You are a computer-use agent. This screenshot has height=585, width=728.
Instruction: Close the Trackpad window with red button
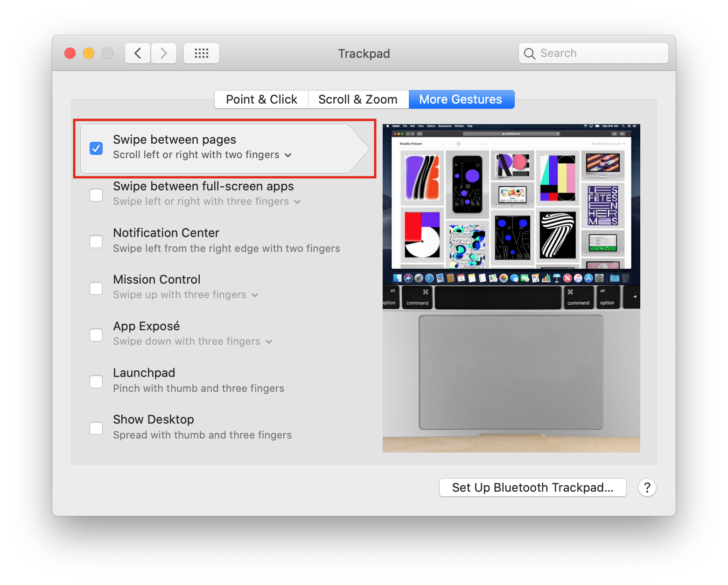coord(70,53)
